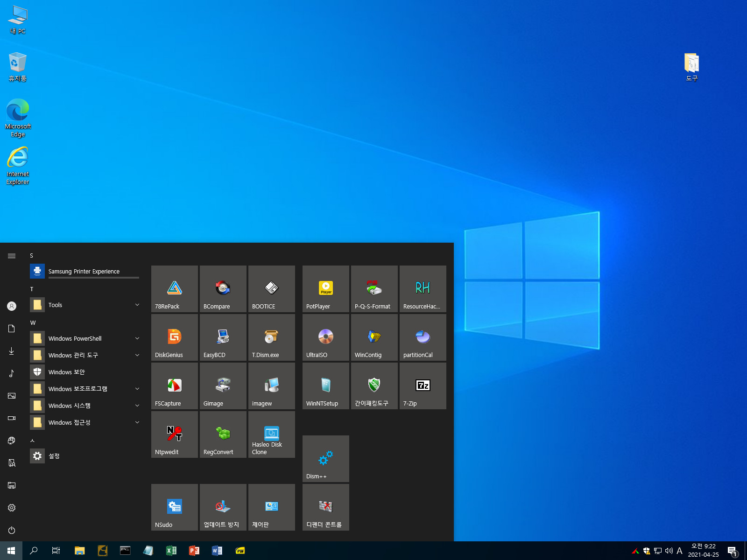The height and width of the screenshot is (560, 747).
Task: Open Network from Start sidebar
Action: coord(12,441)
